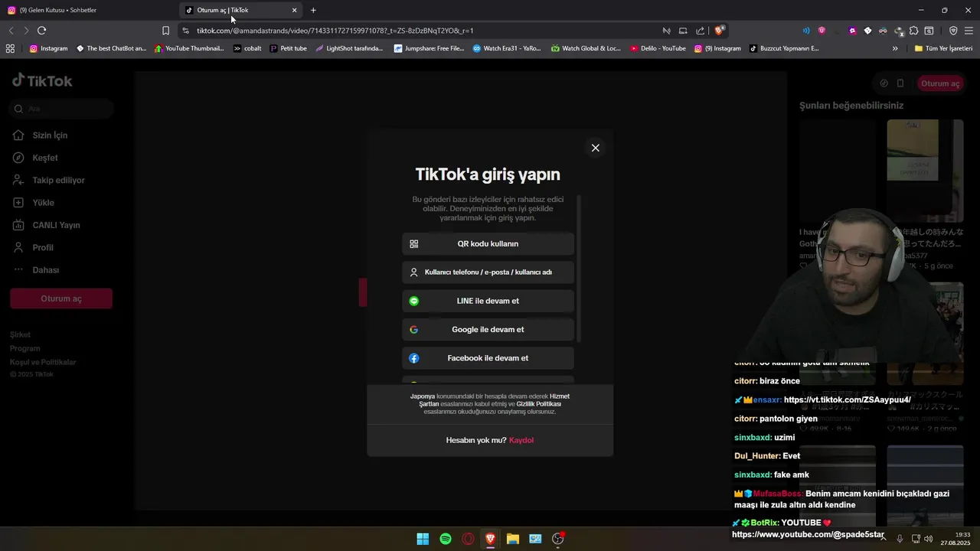This screenshot has height=551, width=980.
Task: Open Delilo - YouTube bookmark
Action: tap(658, 48)
